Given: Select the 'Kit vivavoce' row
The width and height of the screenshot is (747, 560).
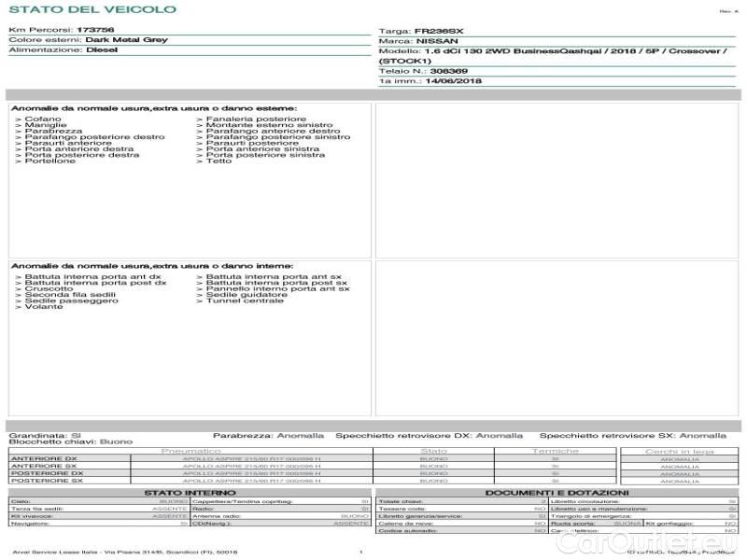Looking at the screenshot, I should click(x=99, y=516).
